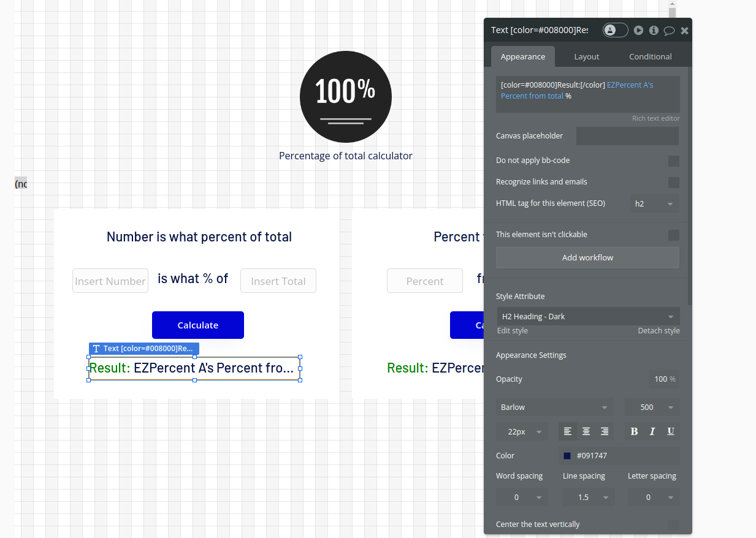
Task: Close the property editor panel
Action: [x=685, y=31]
